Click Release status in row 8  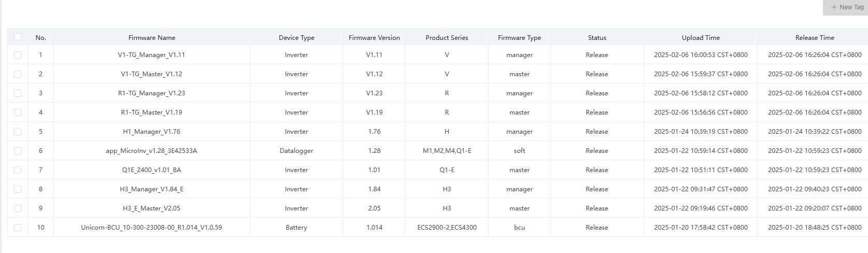coord(596,189)
